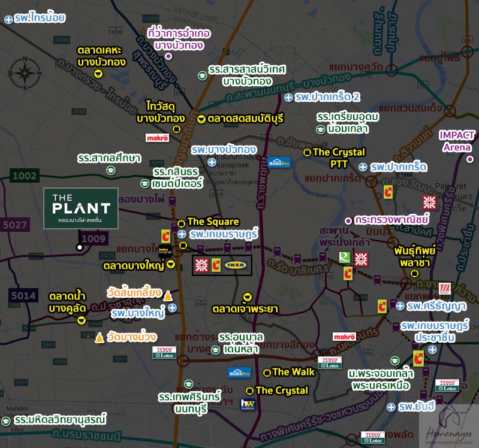
Task: Click the รพ.บางบัวทอง label
Action: click(224, 150)
